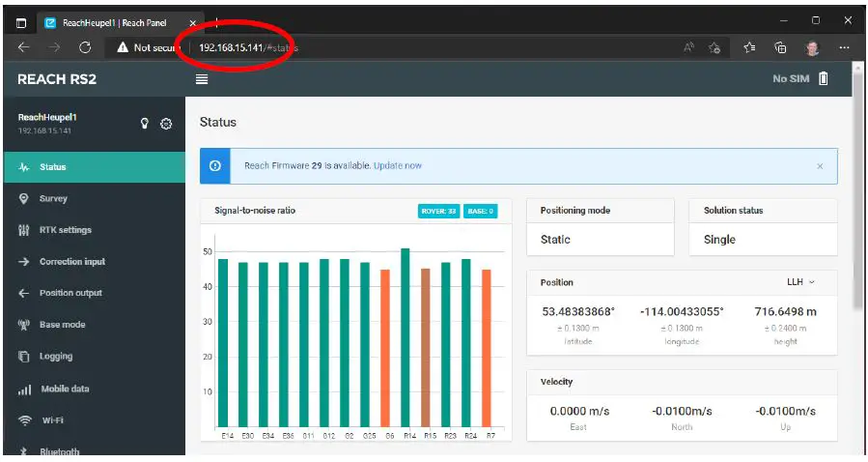
Task: Click the E14 signal bar in chart
Action: click(223, 343)
